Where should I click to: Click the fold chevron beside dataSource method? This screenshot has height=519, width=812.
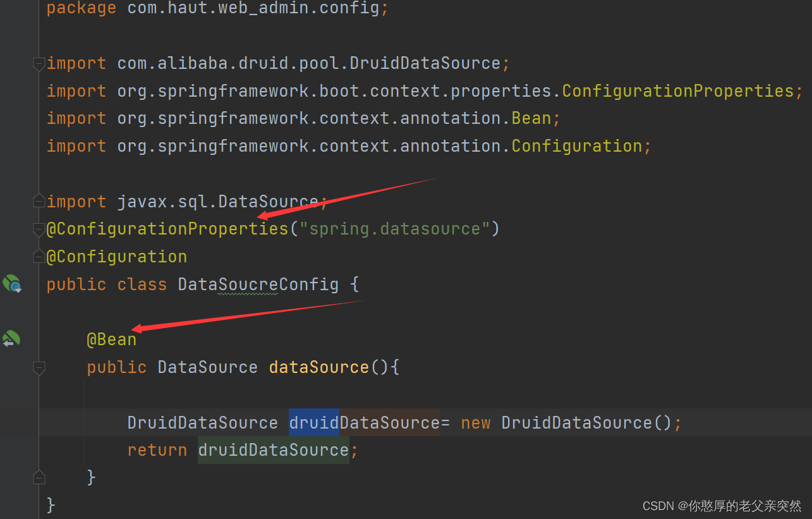39,367
